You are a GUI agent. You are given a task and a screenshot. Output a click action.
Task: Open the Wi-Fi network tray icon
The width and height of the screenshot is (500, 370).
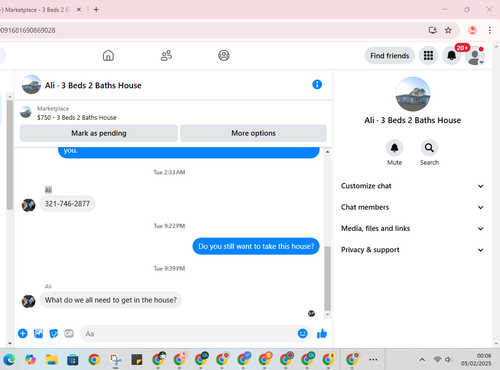(x=437, y=359)
